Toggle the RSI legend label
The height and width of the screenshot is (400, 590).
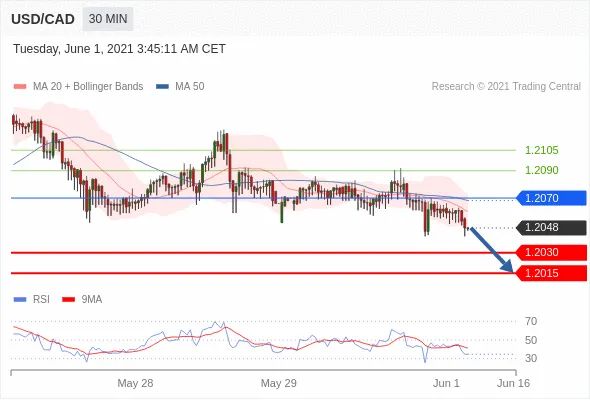coord(41,300)
